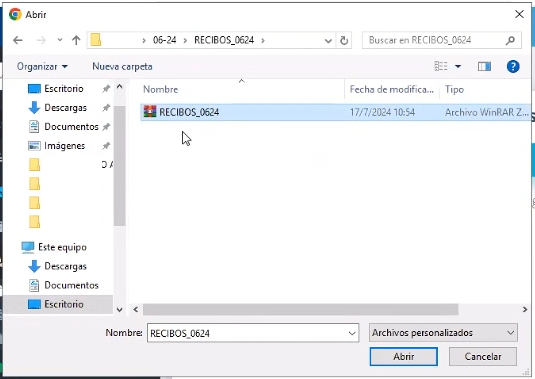Screen dimensions: 535x379
Task: Select the 06-24 breadcrumb segment
Action: coord(164,40)
